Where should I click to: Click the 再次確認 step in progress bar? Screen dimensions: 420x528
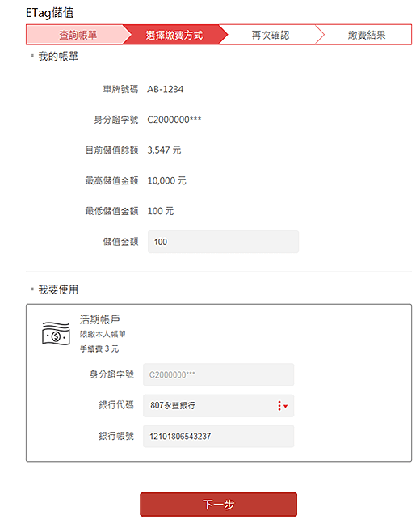(x=271, y=35)
